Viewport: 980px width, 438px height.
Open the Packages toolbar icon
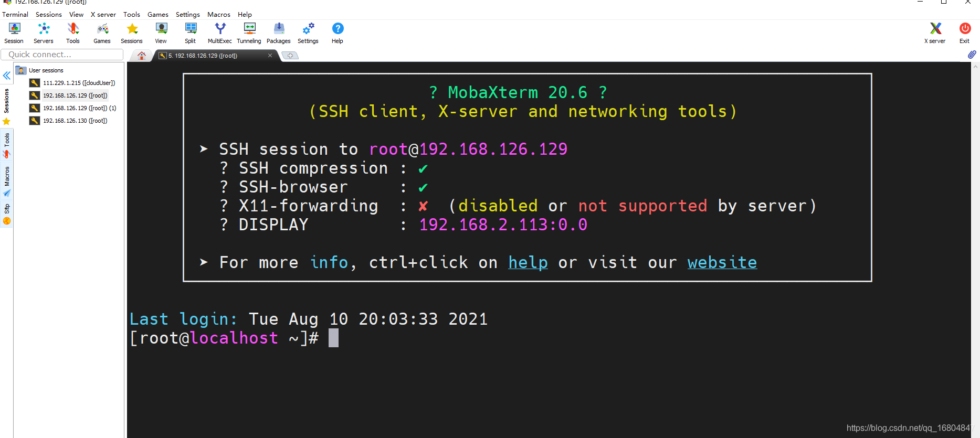point(279,33)
